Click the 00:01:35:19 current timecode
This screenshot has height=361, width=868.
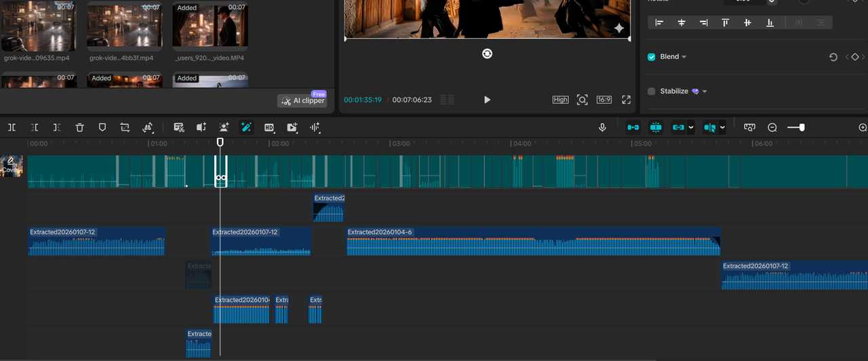coord(363,100)
